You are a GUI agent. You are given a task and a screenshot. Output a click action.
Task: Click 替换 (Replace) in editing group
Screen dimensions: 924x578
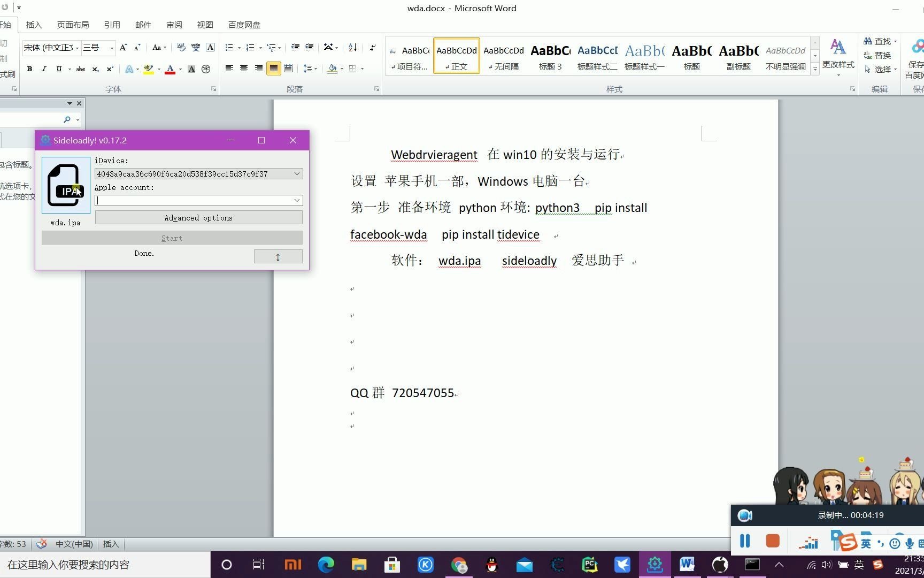tap(877, 55)
